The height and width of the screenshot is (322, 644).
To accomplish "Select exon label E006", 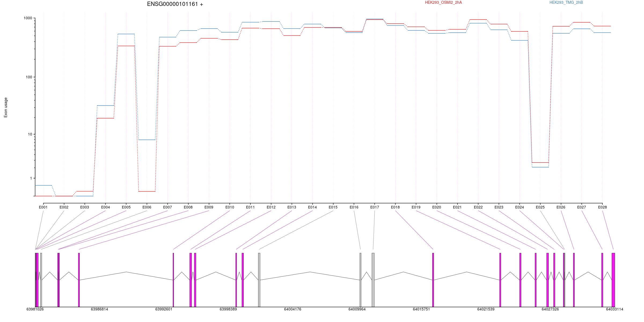I will pyautogui.click(x=147, y=207).
